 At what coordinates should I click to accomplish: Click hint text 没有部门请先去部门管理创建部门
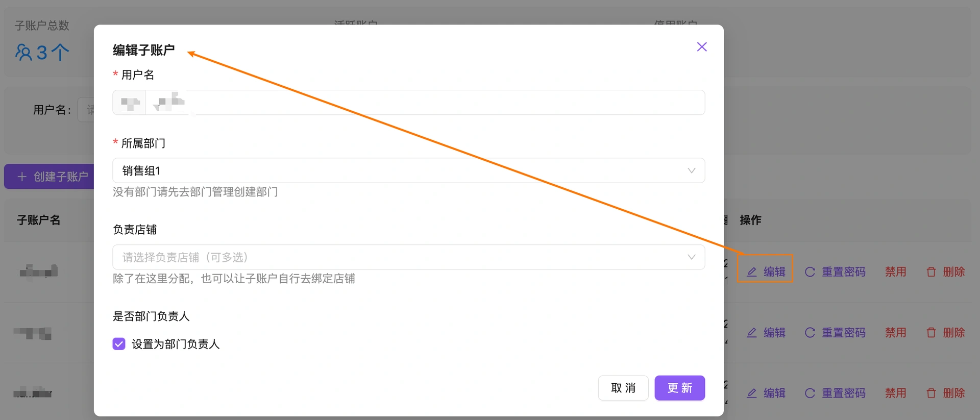[x=195, y=192]
